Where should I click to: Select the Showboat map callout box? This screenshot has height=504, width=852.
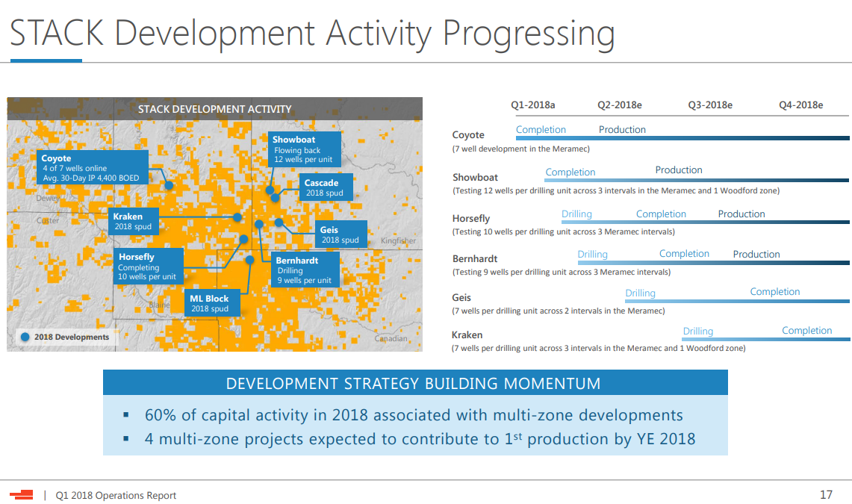tap(305, 149)
